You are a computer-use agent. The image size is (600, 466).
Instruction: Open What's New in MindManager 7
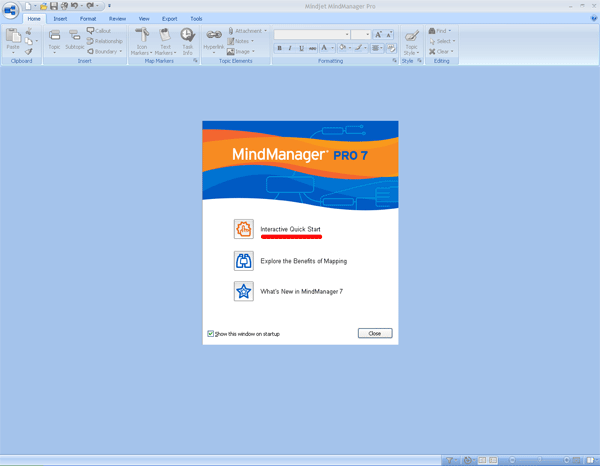click(302, 292)
